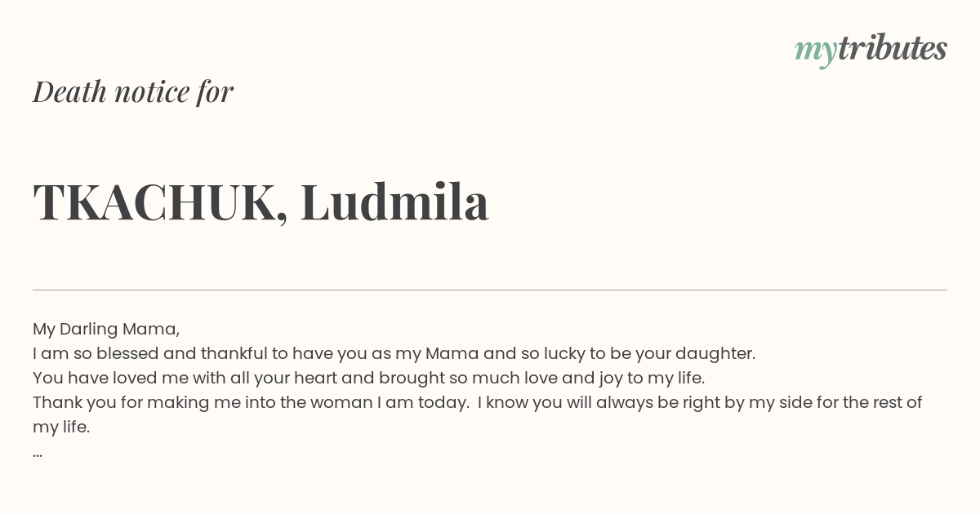Expand the truncated text via the ellipsis

(38, 453)
